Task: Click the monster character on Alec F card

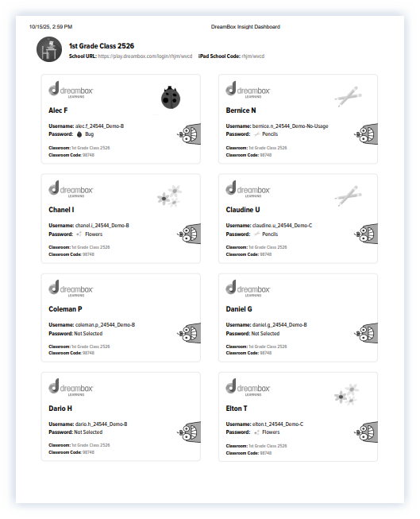Action: pos(189,134)
